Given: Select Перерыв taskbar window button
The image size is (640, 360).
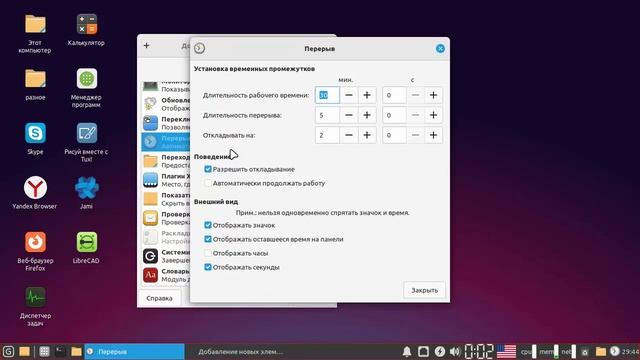Looking at the screenshot, I should [134, 351].
